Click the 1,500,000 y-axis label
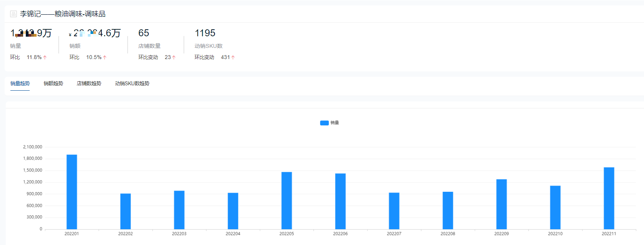Viewport: 644px width, 245px height. tap(33, 170)
